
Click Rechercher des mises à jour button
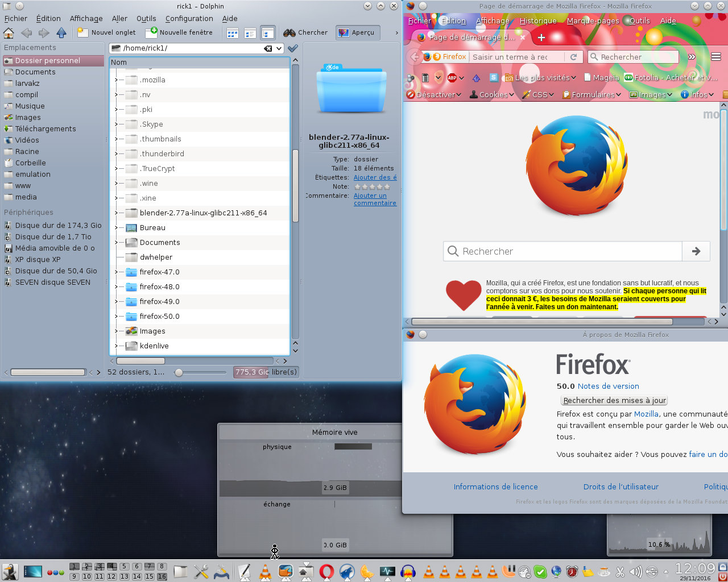tap(614, 401)
